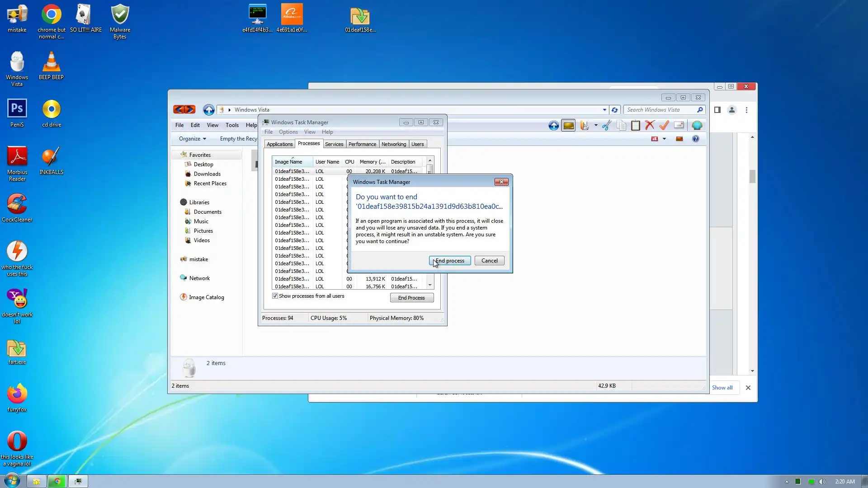Open the views dropdown arrow in command bar
868x488 pixels.
coord(664,139)
